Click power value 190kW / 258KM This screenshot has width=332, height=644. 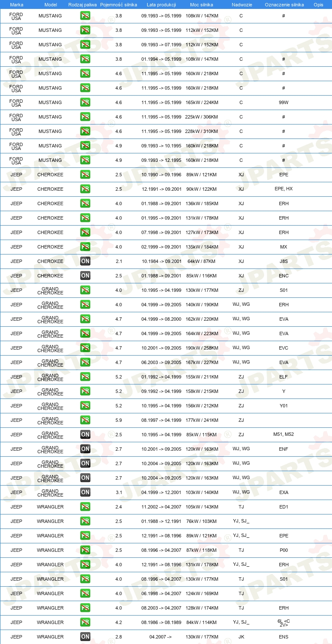point(202,348)
